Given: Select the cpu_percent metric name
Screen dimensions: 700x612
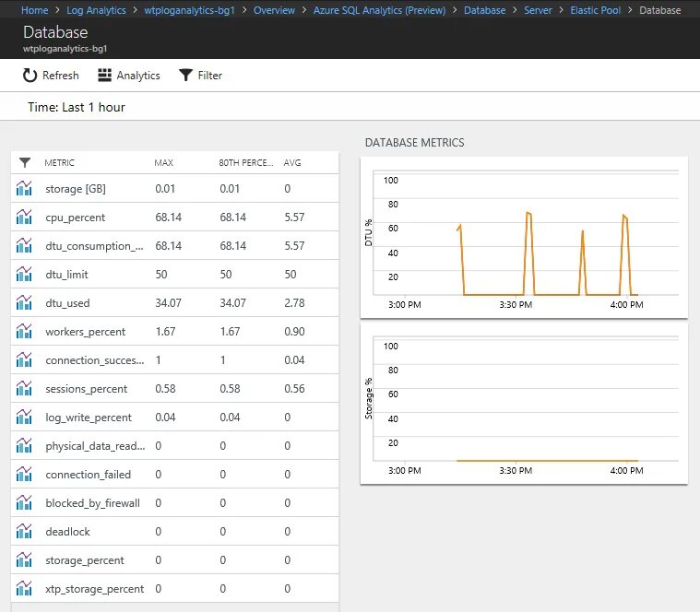Looking at the screenshot, I should tap(75, 218).
